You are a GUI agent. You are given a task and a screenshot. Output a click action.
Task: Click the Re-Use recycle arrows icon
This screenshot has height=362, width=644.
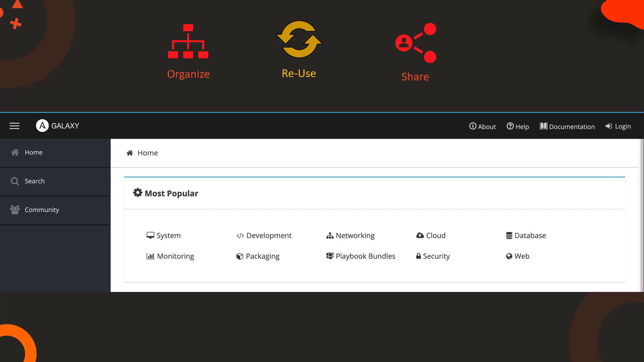[299, 40]
